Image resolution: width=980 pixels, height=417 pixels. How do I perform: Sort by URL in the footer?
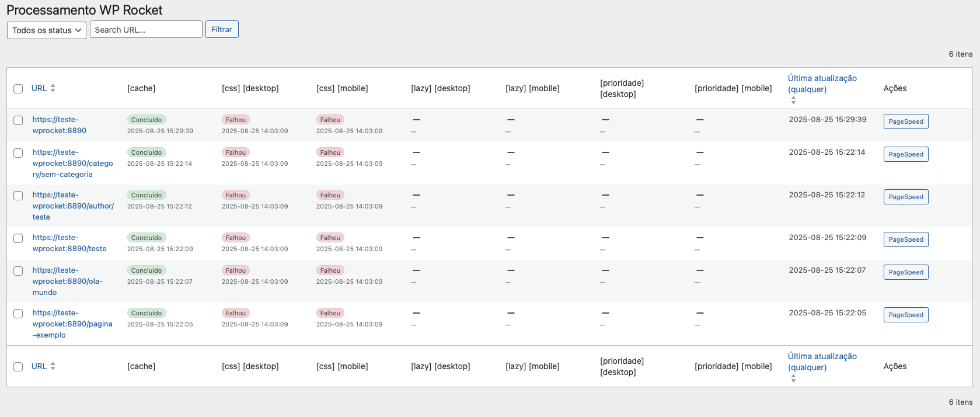click(x=39, y=366)
